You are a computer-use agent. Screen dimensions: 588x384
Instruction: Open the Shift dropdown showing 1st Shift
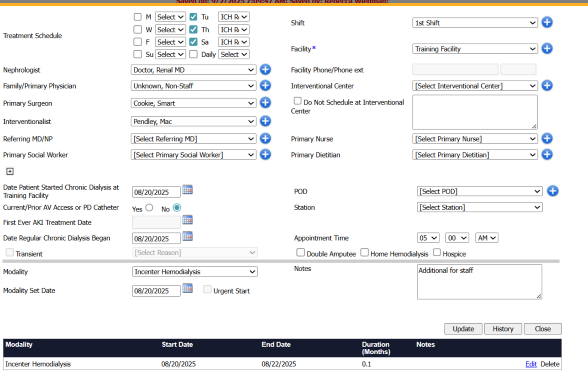click(x=475, y=23)
